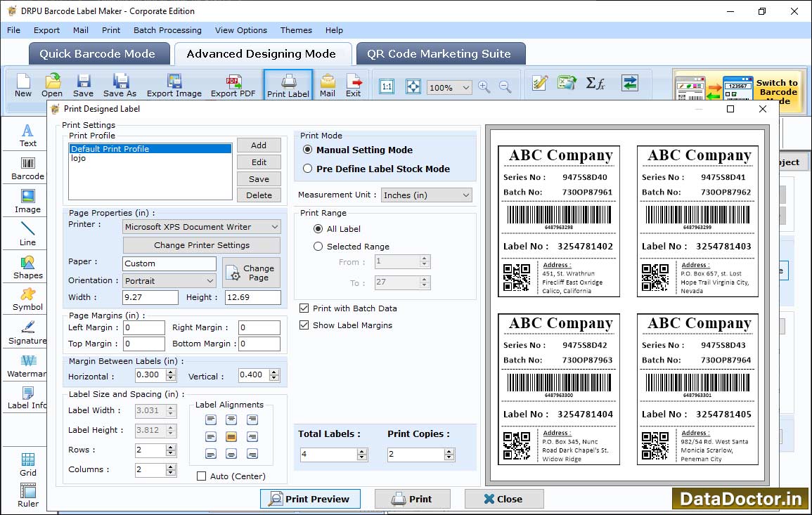Adjust the Rows spinner arrows
Screen dimensions: 812x515
pos(171,450)
